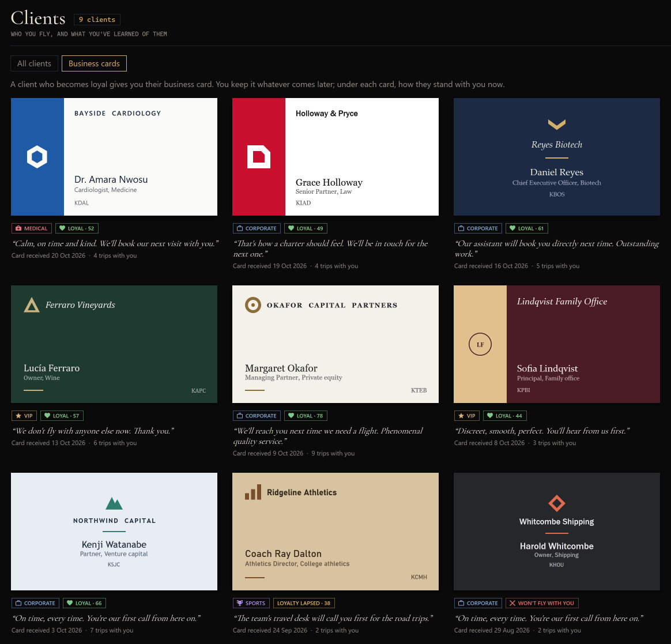Click the LOYAL · 49 badge

(x=306, y=228)
